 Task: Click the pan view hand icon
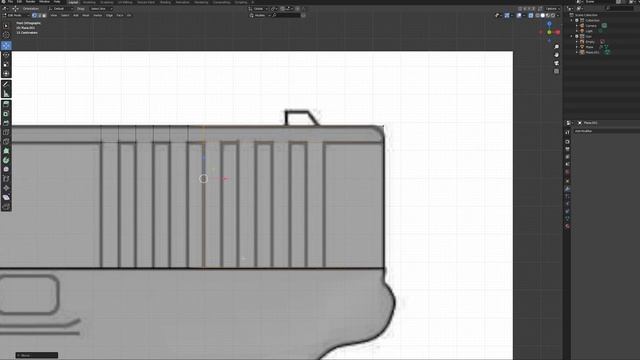coord(556,55)
